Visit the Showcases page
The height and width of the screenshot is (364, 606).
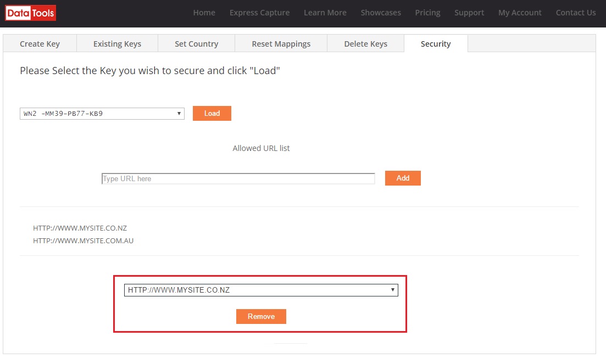381,13
